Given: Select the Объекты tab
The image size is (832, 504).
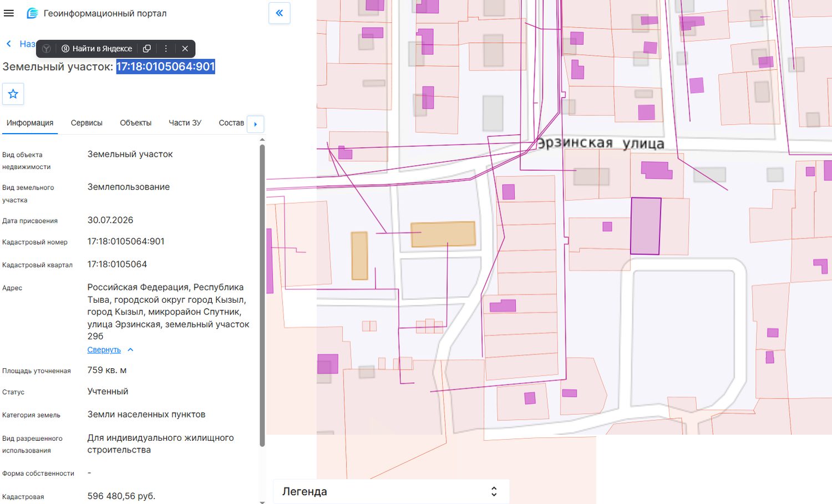Looking at the screenshot, I should point(135,123).
